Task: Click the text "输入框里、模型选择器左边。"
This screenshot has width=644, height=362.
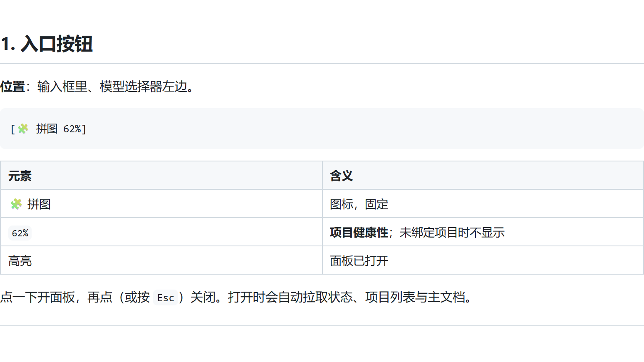Action: (116, 87)
